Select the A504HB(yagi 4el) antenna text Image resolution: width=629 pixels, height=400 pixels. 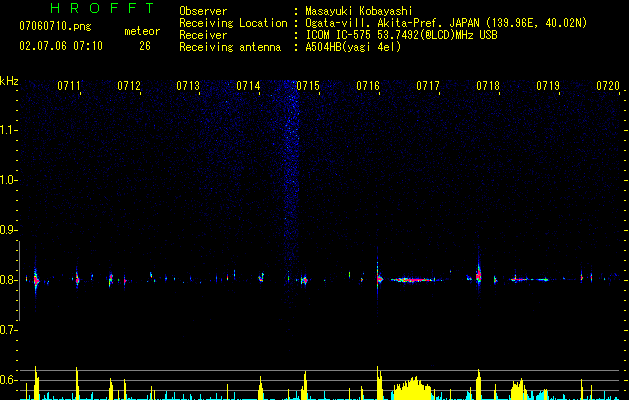point(353,47)
